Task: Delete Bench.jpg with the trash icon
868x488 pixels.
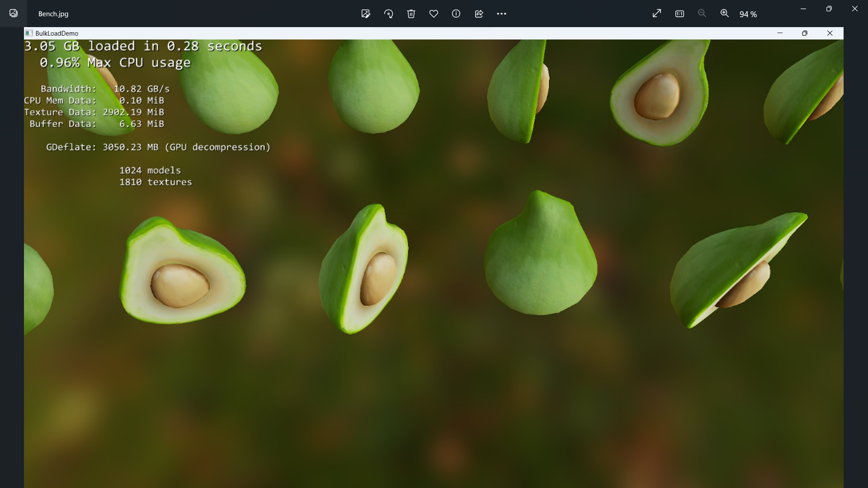Action: tap(411, 14)
